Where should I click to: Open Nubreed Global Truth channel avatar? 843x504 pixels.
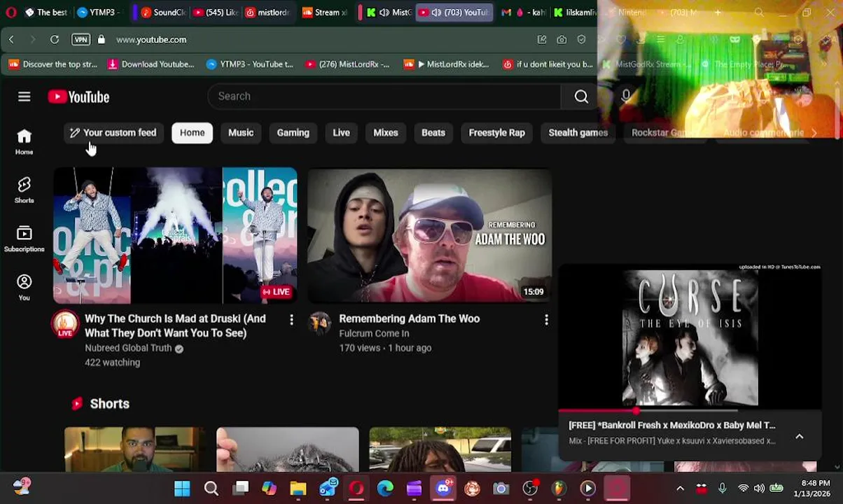pos(65,323)
